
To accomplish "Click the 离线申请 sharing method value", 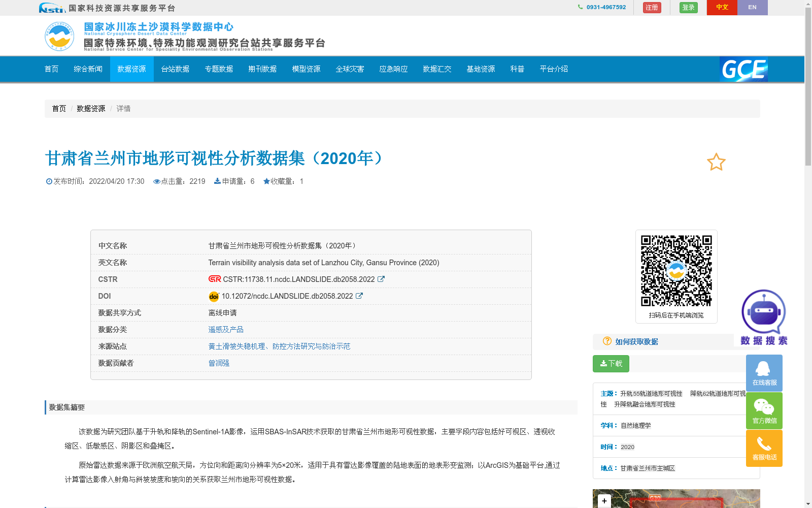I will [222, 313].
